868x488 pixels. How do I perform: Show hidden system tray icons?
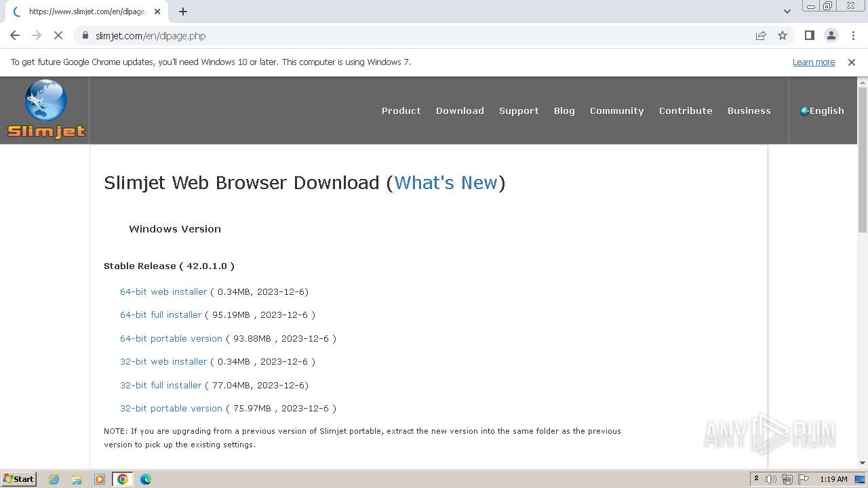756,479
